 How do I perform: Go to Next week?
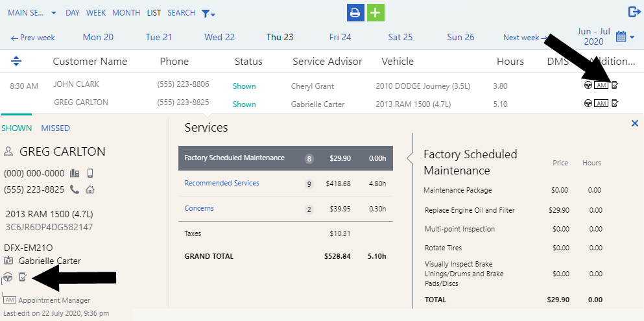521,38
